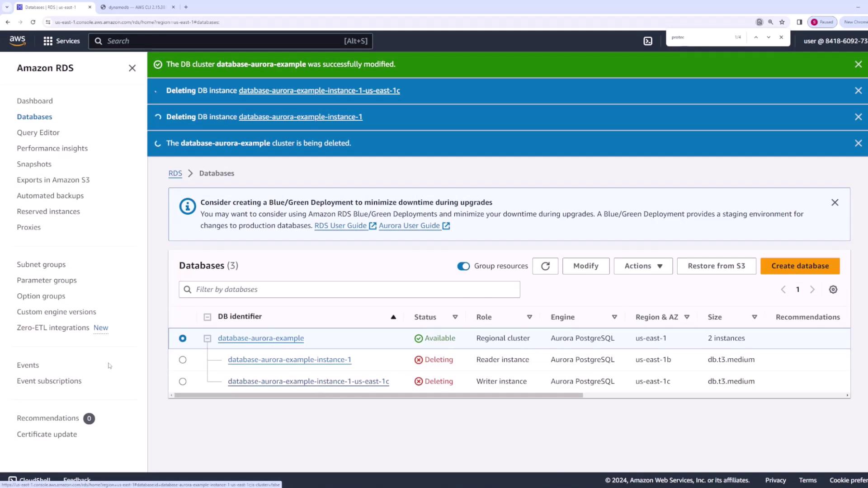Click Restore from S3 button
The width and height of the screenshot is (868, 488).
pos(717,266)
